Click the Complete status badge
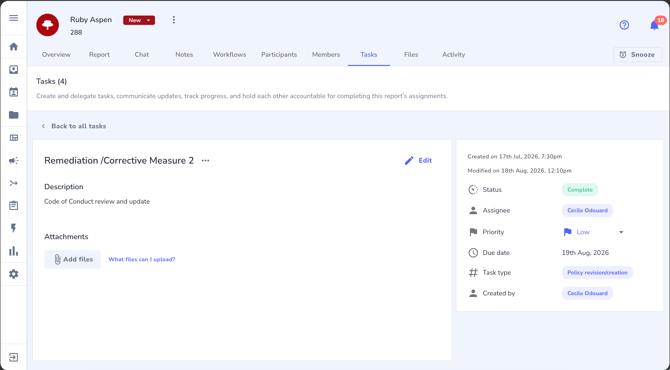The image size is (670, 370). pyautogui.click(x=580, y=190)
